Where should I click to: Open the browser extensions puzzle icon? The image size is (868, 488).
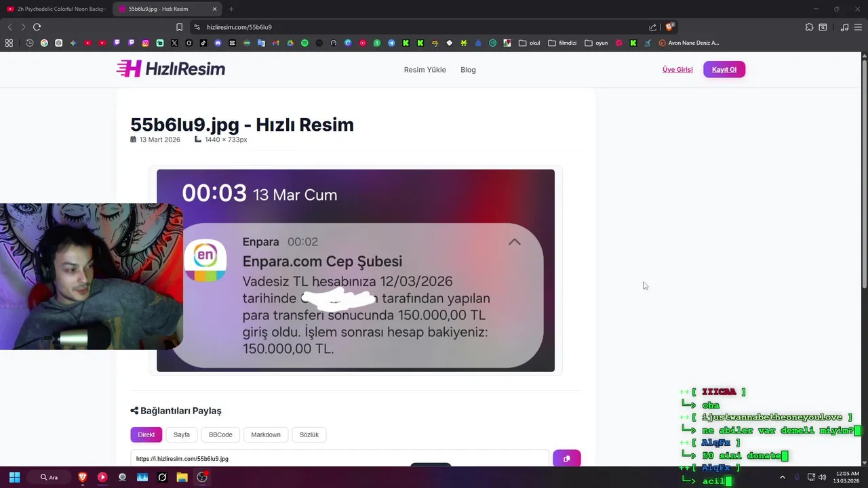(x=809, y=27)
